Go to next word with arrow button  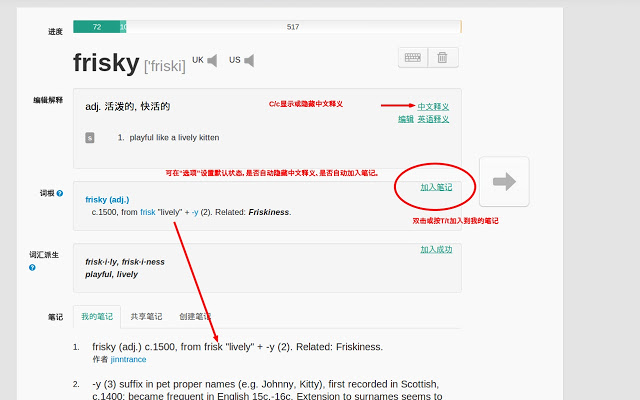coord(504,181)
